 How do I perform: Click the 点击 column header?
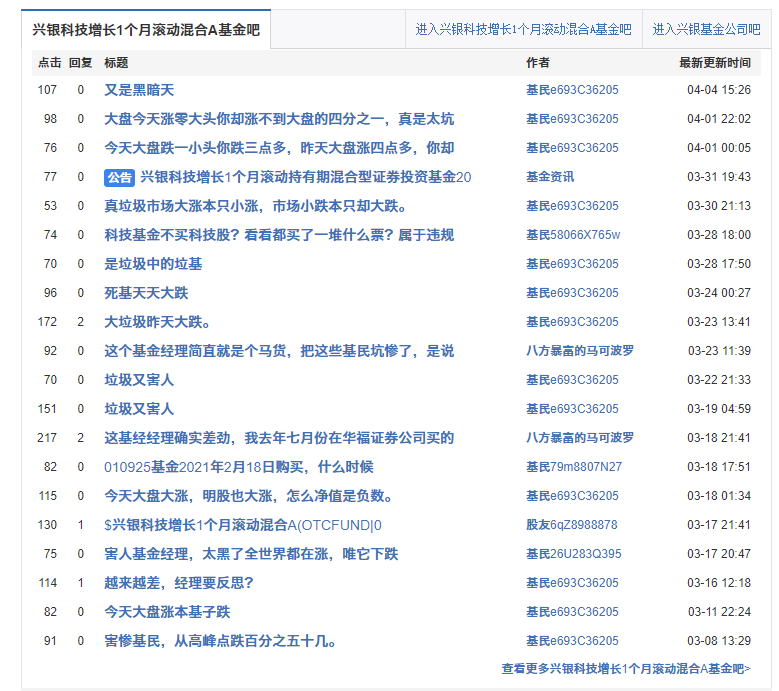pos(50,63)
